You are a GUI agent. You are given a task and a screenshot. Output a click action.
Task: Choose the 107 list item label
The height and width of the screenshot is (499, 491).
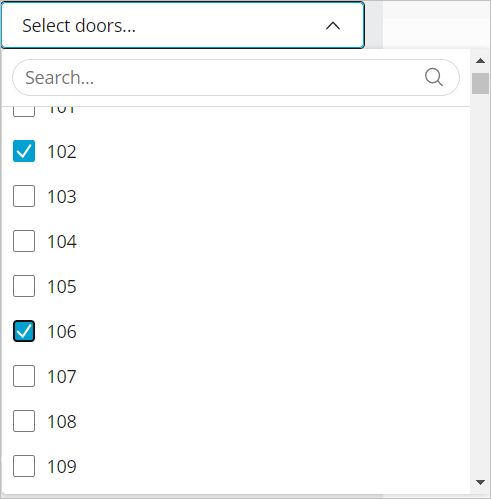click(x=62, y=377)
